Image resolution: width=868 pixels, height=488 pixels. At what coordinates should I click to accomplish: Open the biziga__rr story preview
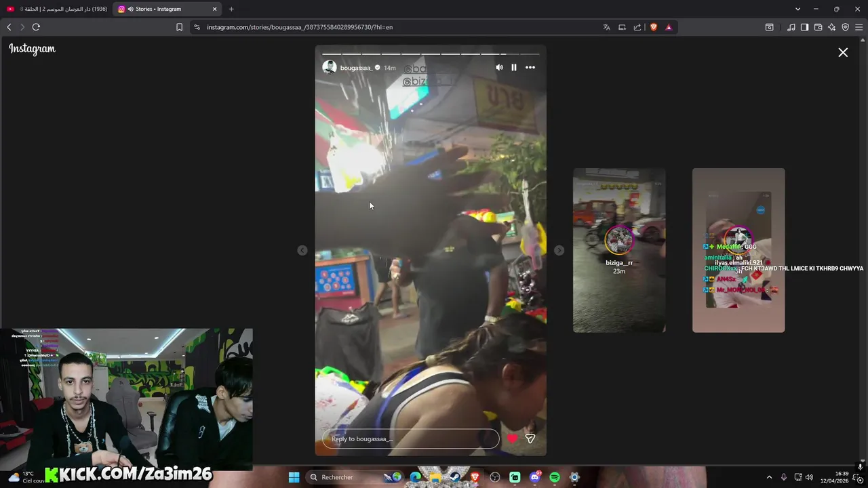619,250
